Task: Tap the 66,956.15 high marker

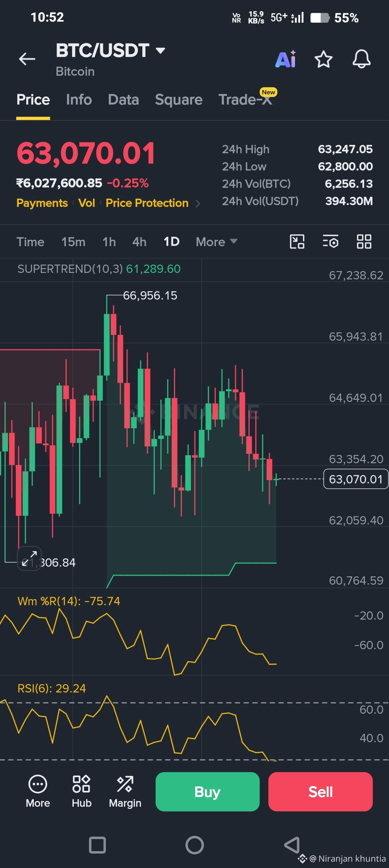Action: click(150, 296)
